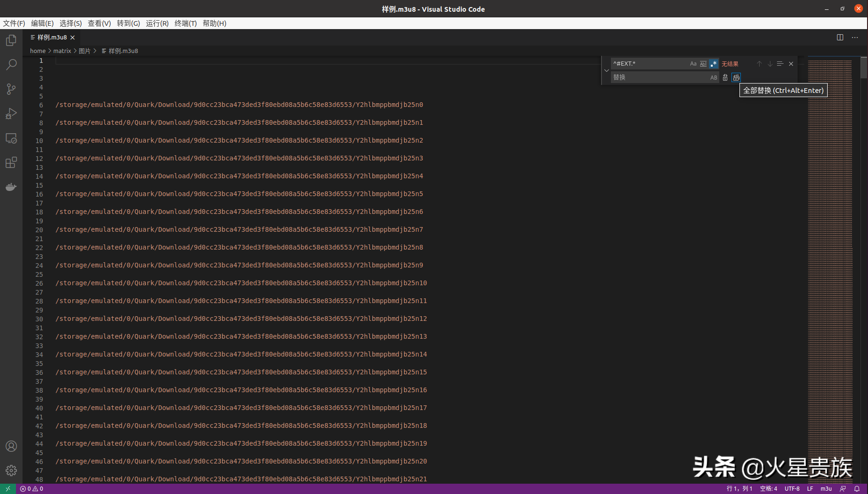Image resolution: width=868 pixels, height=494 pixels.
Task: Change indentation via 空格: 4 in status bar
Action: (768, 489)
